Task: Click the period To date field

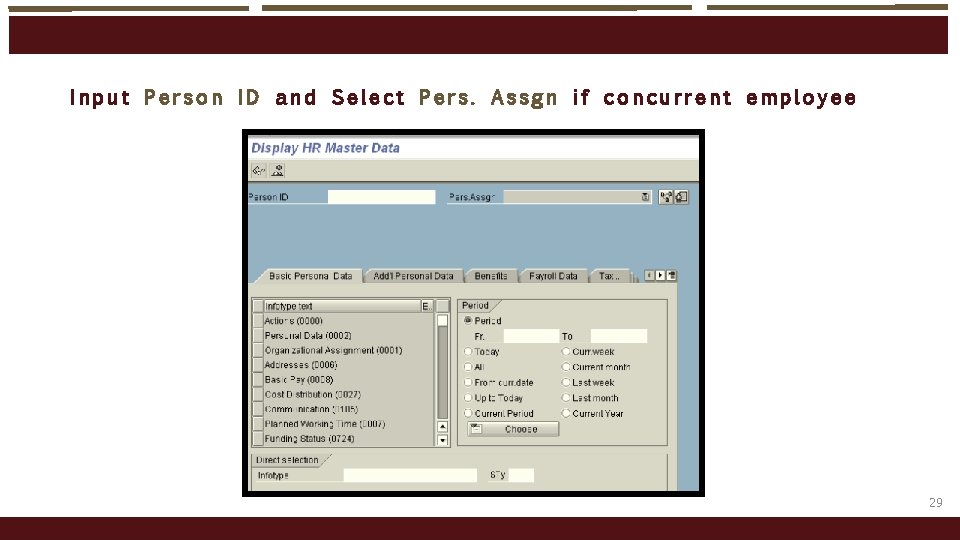Action: (x=618, y=336)
